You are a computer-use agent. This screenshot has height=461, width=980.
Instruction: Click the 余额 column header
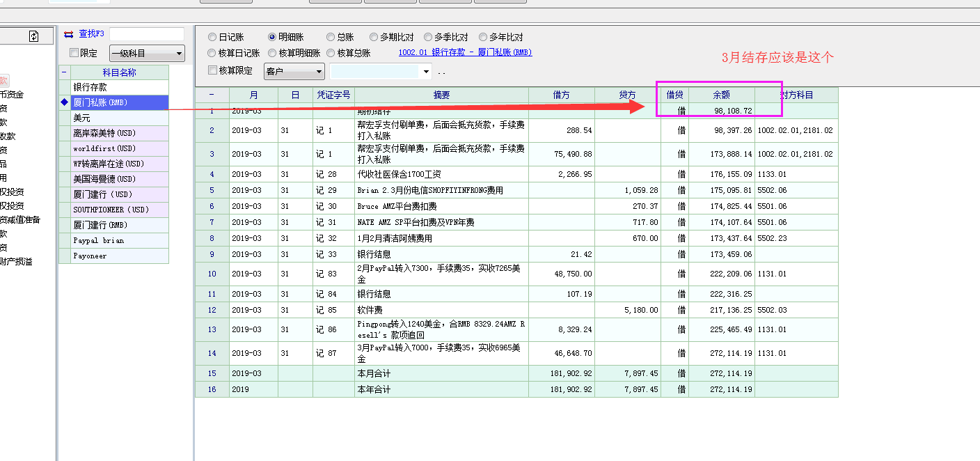[x=721, y=95]
